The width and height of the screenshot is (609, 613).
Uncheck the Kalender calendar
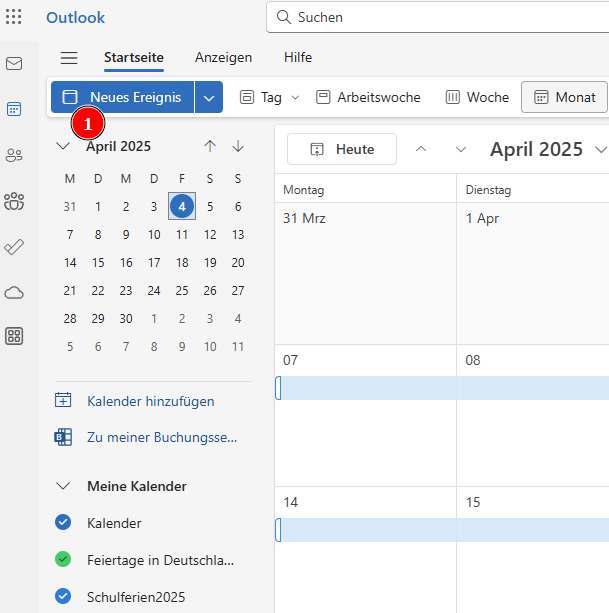(x=63, y=522)
